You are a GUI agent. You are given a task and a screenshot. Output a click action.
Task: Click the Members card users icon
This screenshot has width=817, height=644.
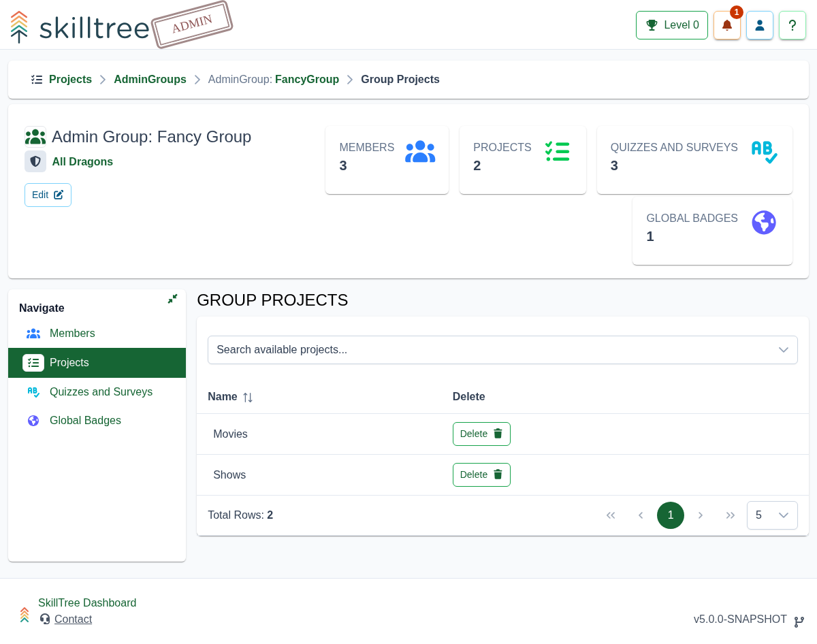pyautogui.click(x=420, y=152)
